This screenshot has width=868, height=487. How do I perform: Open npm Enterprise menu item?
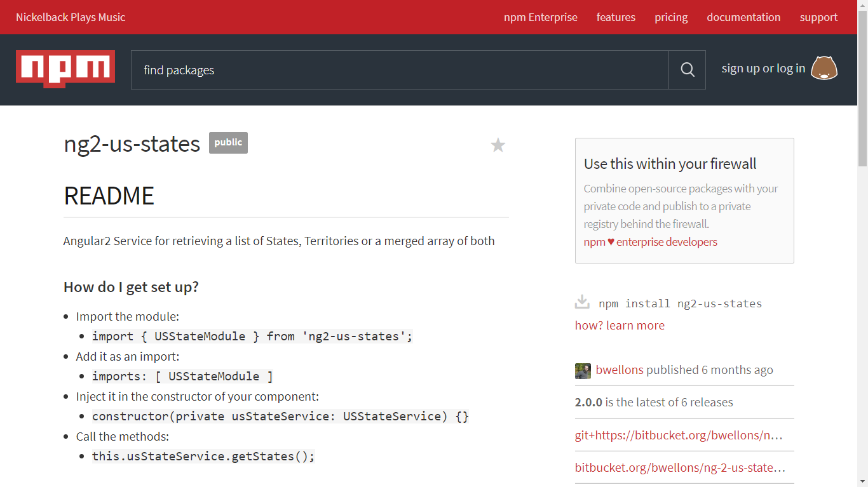point(541,17)
